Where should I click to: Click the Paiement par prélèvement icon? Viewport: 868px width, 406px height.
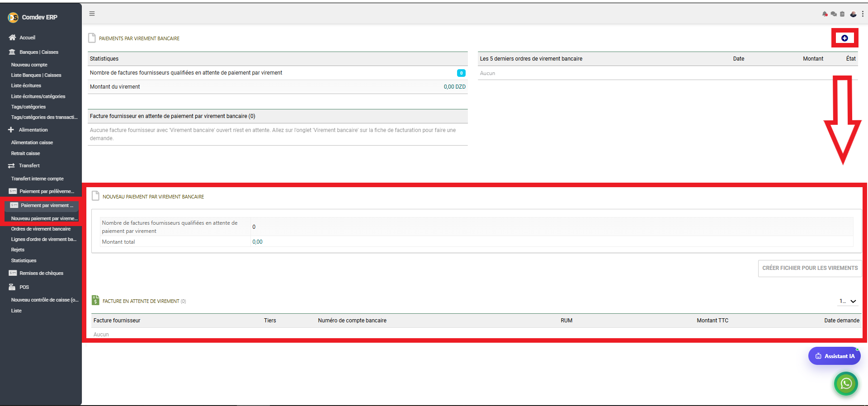pos(13,191)
